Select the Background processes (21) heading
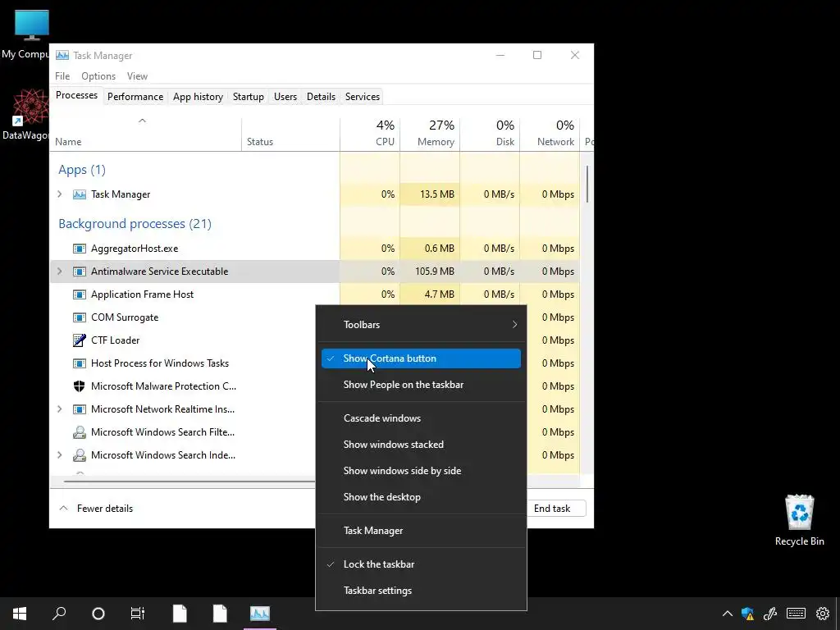This screenshot has width=840, height=630. [135, 223]
